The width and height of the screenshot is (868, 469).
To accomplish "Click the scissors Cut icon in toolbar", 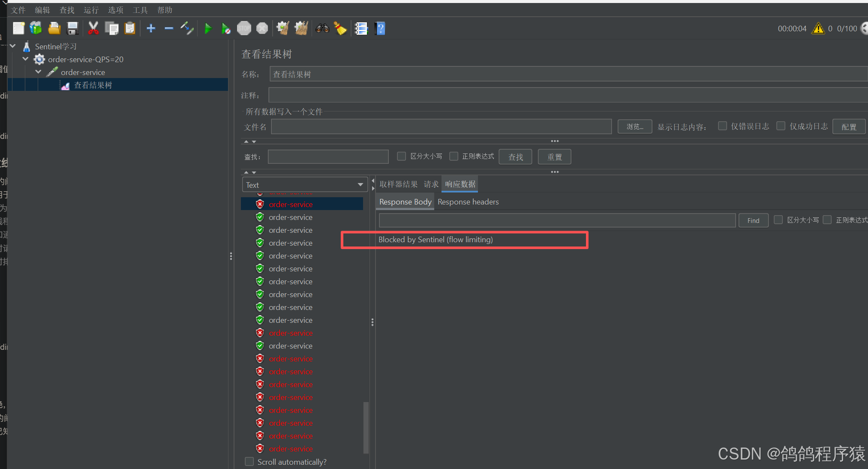I will 93,29.
